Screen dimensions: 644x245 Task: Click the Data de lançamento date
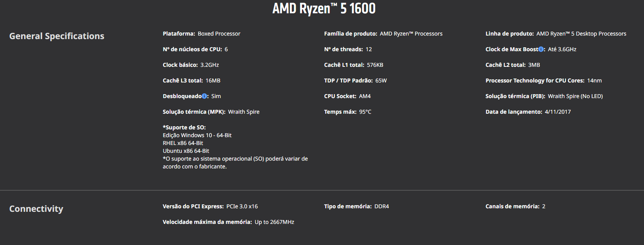coord(558,112)
